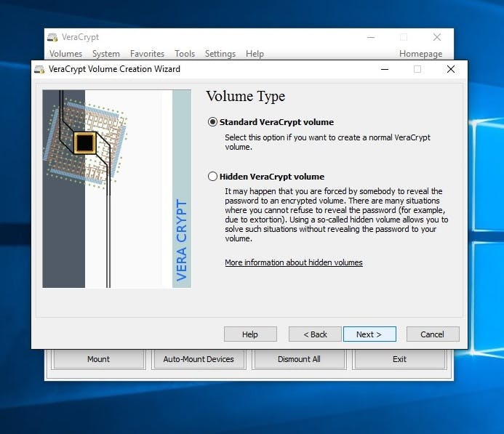Click the Volume Type heading text

click(x=246, y=96)
